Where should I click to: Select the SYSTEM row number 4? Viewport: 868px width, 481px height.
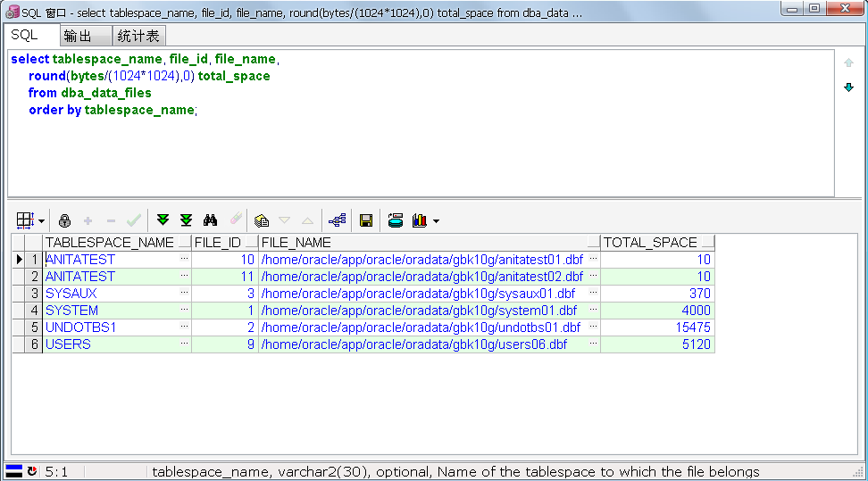33,311
